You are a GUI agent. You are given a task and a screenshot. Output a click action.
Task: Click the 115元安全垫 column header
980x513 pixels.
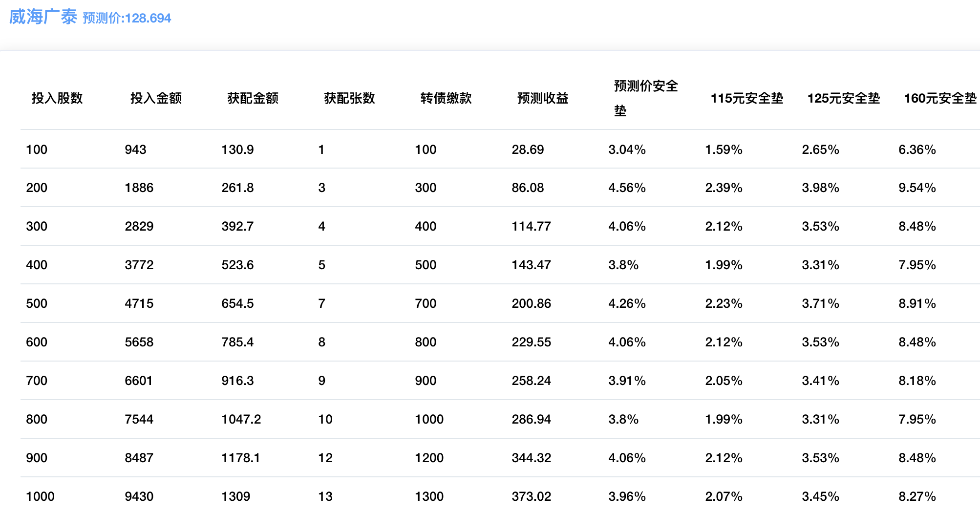click(x=746, y=98)
